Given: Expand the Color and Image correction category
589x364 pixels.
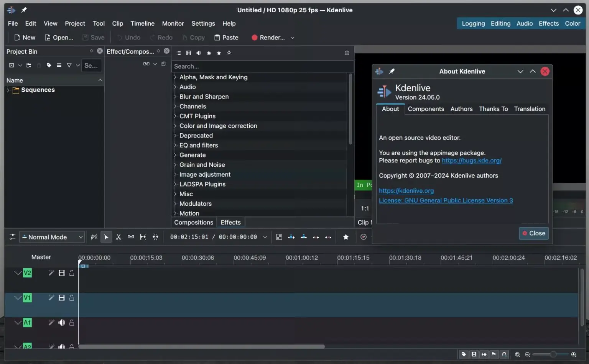Looking at the screenshot, I should click(175, 126).
